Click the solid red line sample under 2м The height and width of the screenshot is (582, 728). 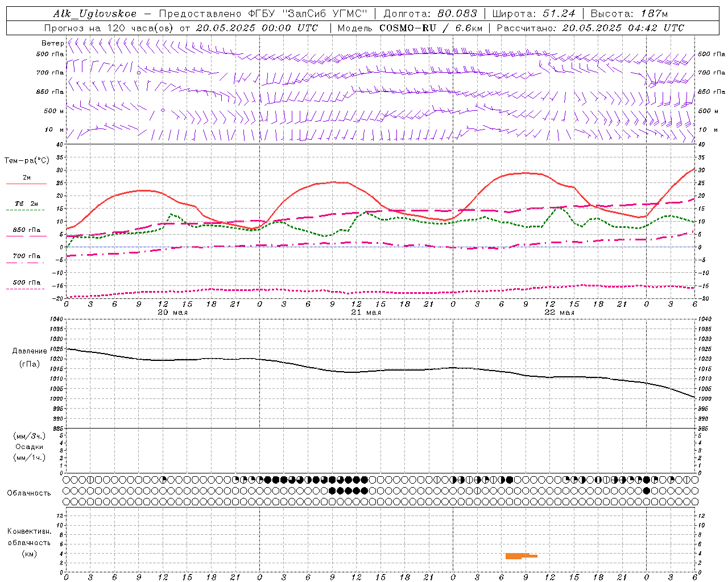[26, 184]
